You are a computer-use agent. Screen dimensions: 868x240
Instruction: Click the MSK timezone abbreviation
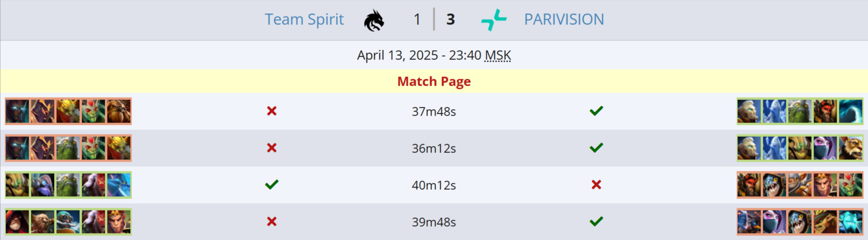pyautogui.click(x=497, y=56)
